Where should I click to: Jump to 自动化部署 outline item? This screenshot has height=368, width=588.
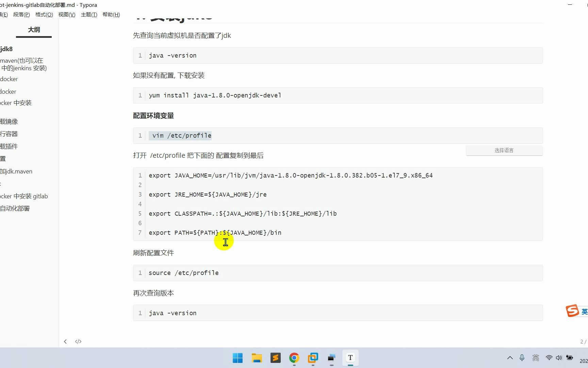(x=15, y=209)
